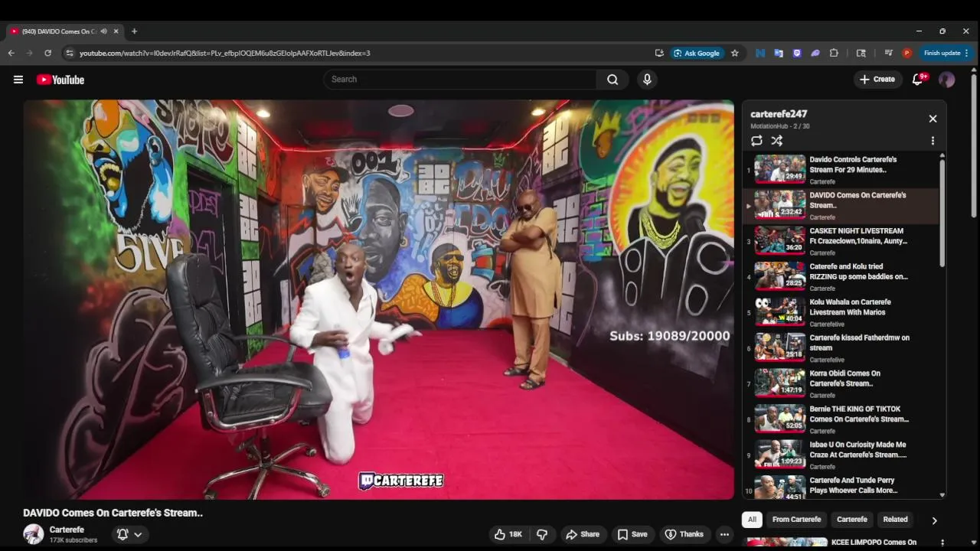Image resolution: width=980 pixels, height=551 pixels.
Task: Like the video showing 18K likes
Action: (x=509, y=534)
